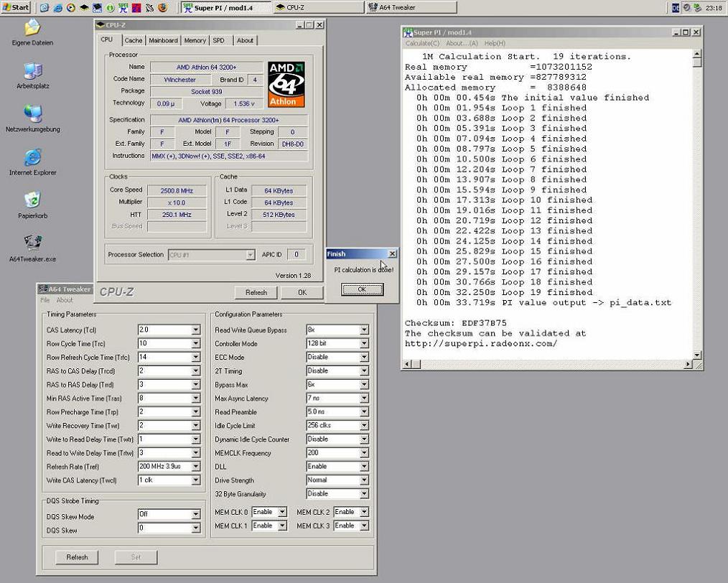The image size is (728, 583).
Task: Click the CPU-Z chip quick launch icon
Action: pyautogui.click(x=84, y=7)
